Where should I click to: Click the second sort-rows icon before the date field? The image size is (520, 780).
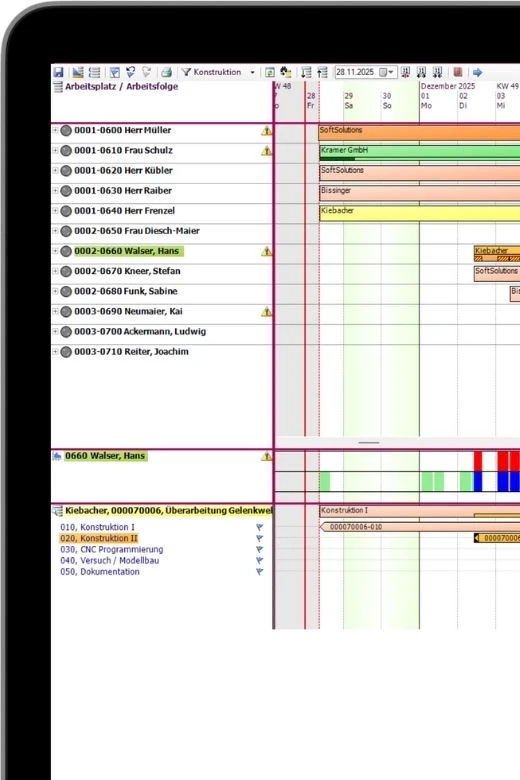pos(322,72)
